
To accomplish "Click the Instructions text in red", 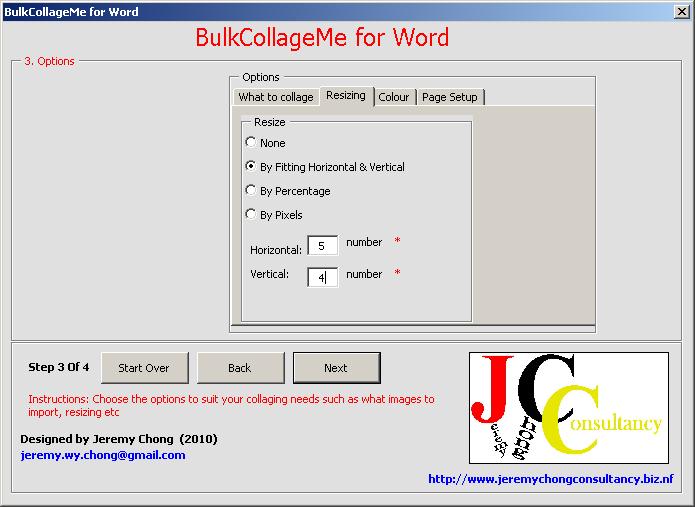I will pyautogui.click(x=231, y=406).
